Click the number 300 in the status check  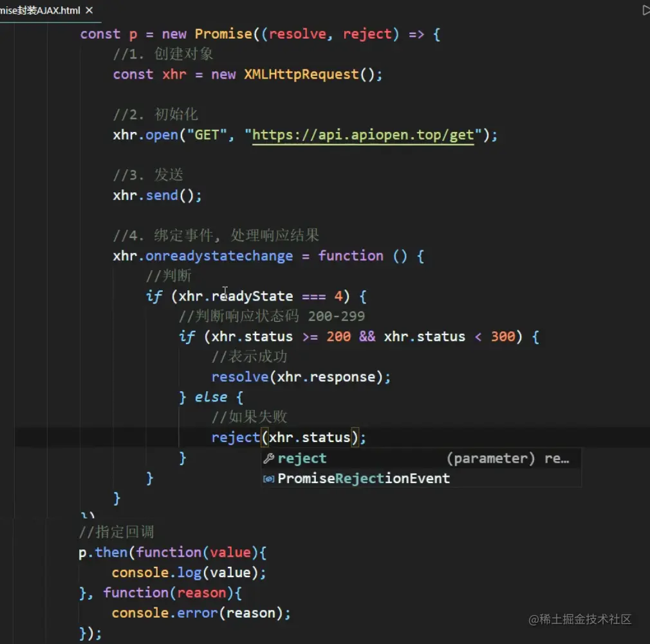tap(503, 336)
